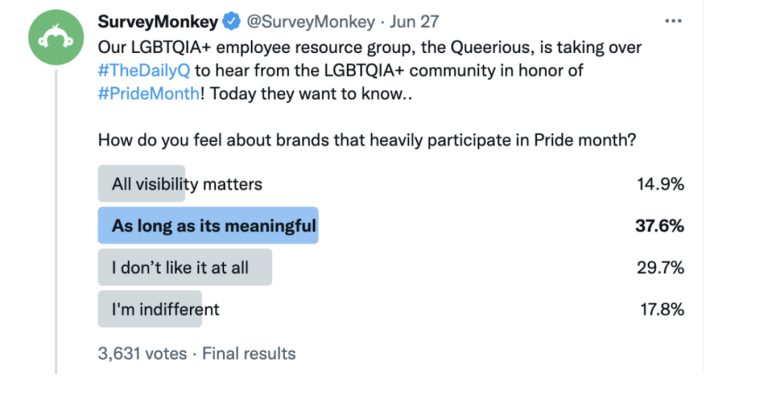
Task: Click the 3,631 votes count
Action: click(x=143, y=354)
